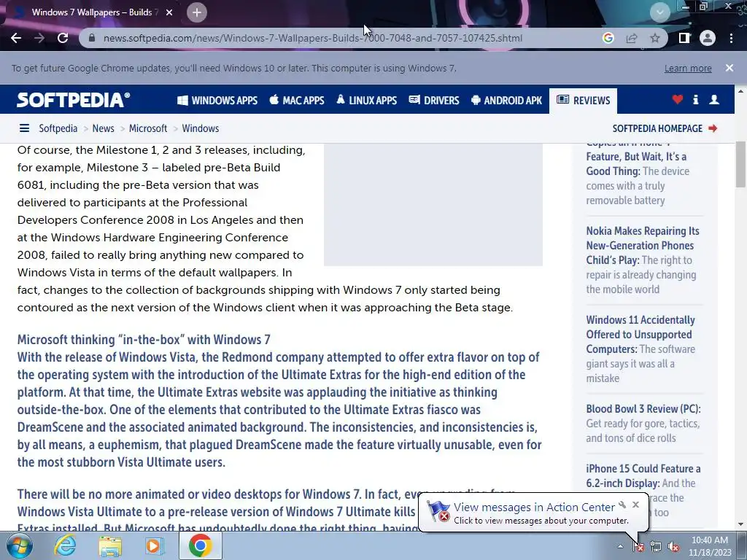This screenshot has width=747, height=560.
Task: Open tab search dropdown arrow
Action: click(x=659, y=12)
